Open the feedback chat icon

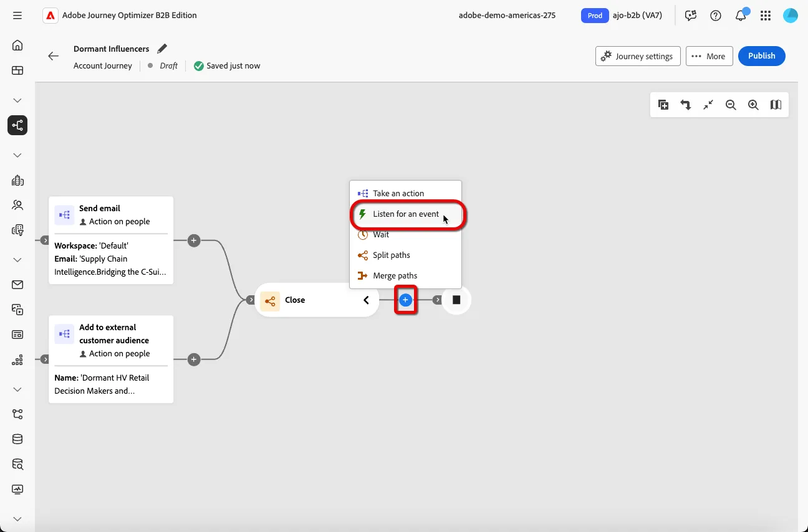point(691,16)
